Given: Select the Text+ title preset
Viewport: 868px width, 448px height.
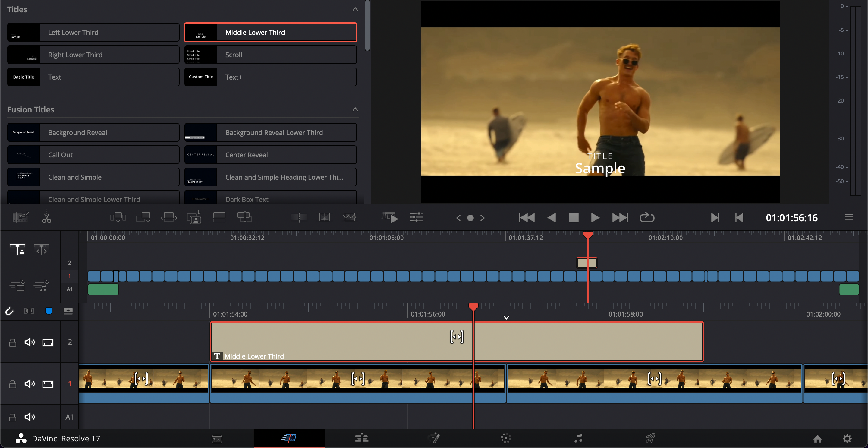Looking at the screenshot, I should 270,77.
